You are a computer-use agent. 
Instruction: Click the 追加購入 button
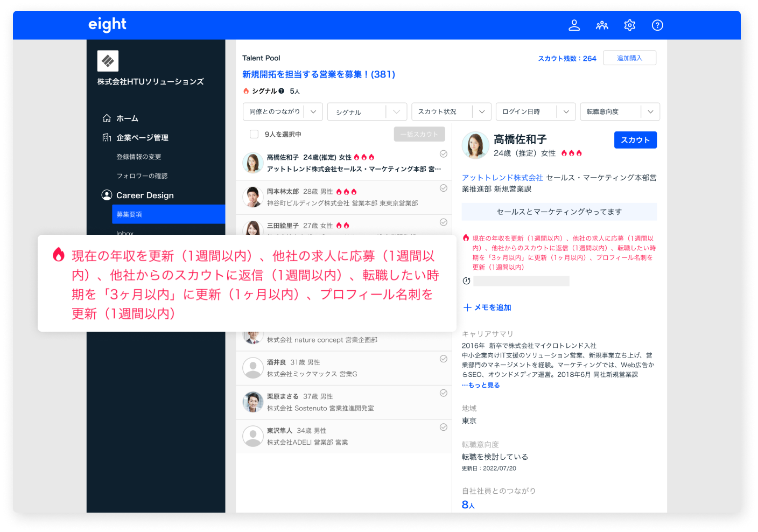click(x=630, y=58)
